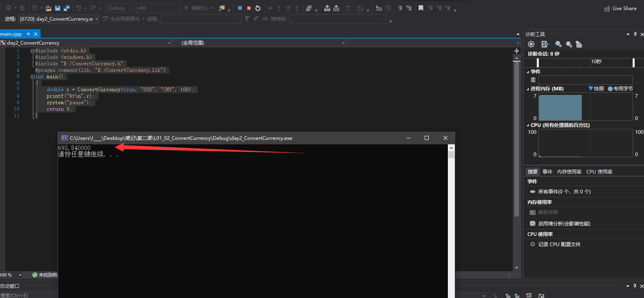Open the day2_ConvertCurrency scope dropdown
The height and width of the screenshot is (298, 644).
click(86, 43)
